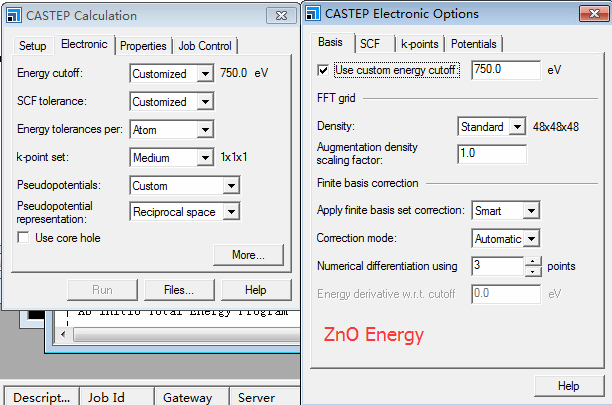This screenshot has width=612, height=405.
Task: Click the horizontal scrollbar left arrow
Action: [63, 334]
